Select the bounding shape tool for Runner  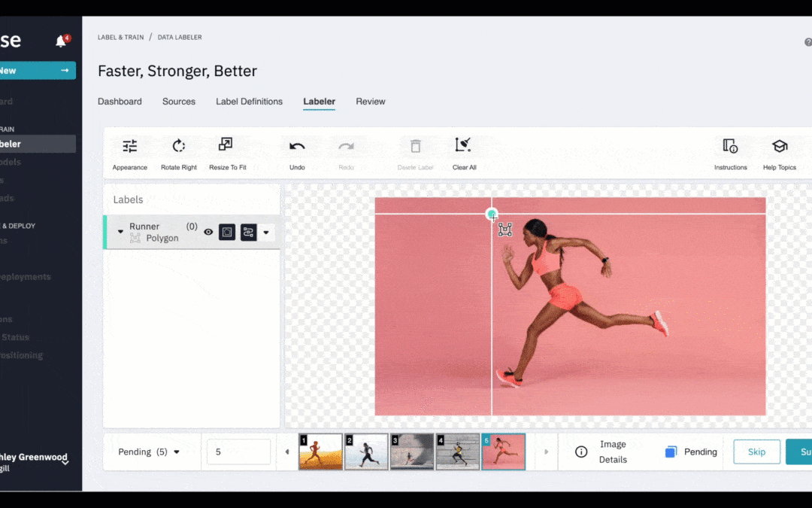(x=227, y=233)
